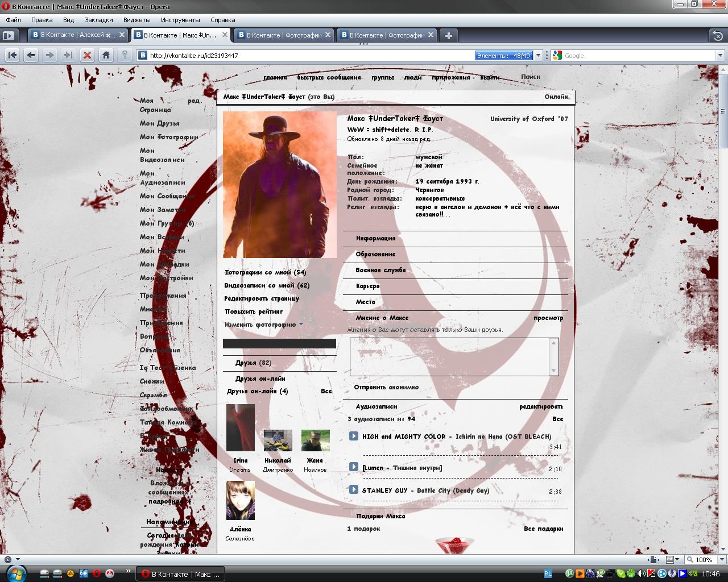The height and width of the screenshot is (582, 728).
Task: Go to the Home page icon
Action: pyautogui.click(x=106, y=55)
